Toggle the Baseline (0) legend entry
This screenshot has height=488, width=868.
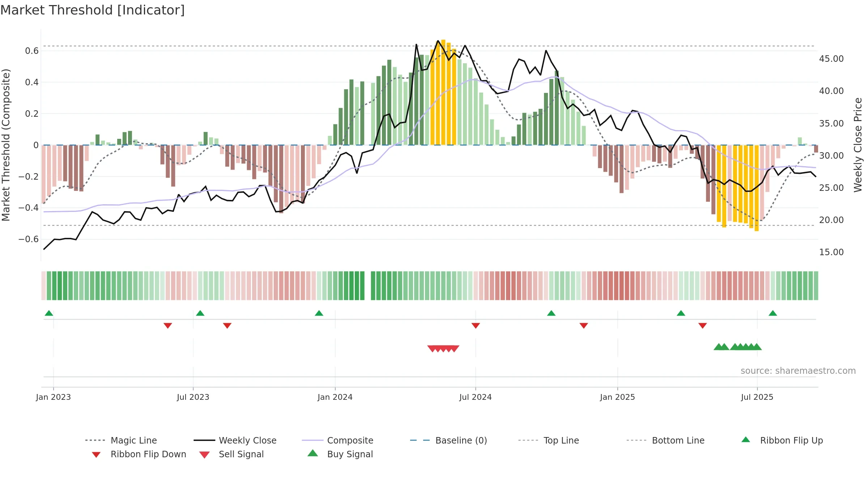pyautogui.click(x=448, y=440)
